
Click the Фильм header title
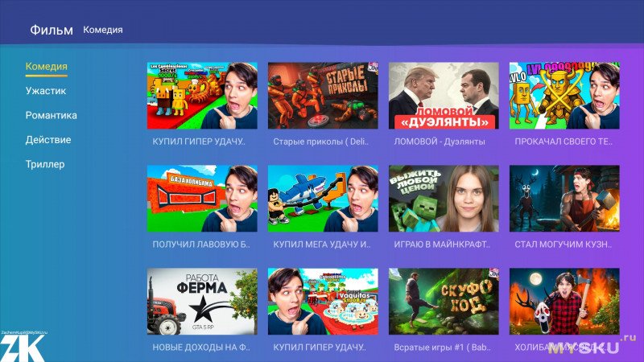point(52,30)
